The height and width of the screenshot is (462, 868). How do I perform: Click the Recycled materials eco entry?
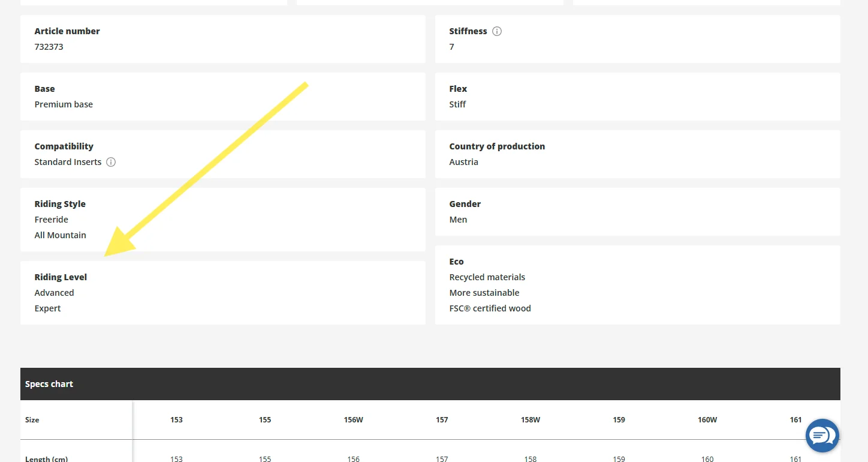[487, 277]
